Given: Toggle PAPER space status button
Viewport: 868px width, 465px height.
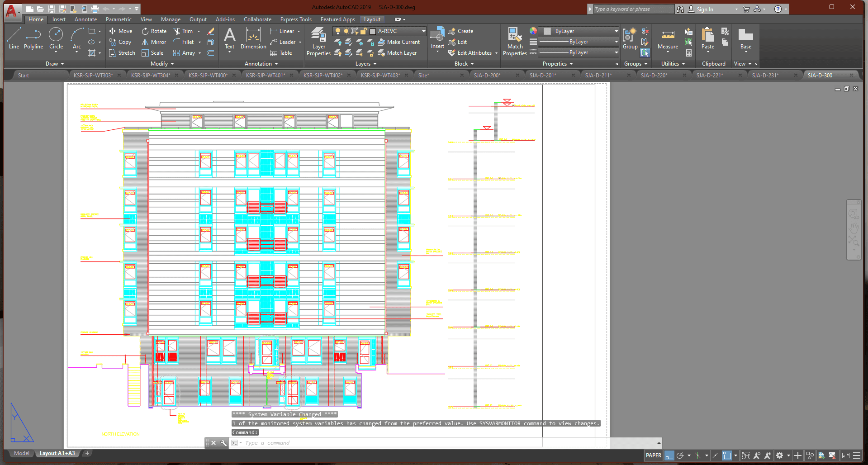Looking at the screenshot, I should click(x=653, y=456).
